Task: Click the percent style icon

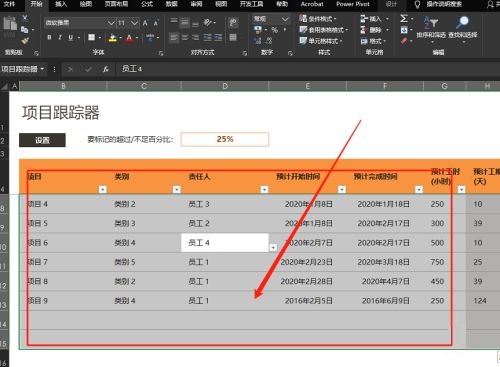Action: [274, 30]
